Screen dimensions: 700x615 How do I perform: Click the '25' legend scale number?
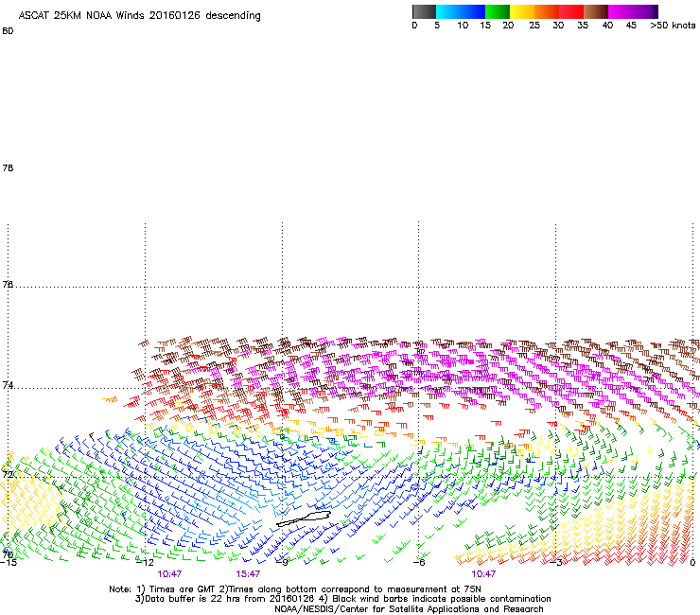tap(534, 26)
